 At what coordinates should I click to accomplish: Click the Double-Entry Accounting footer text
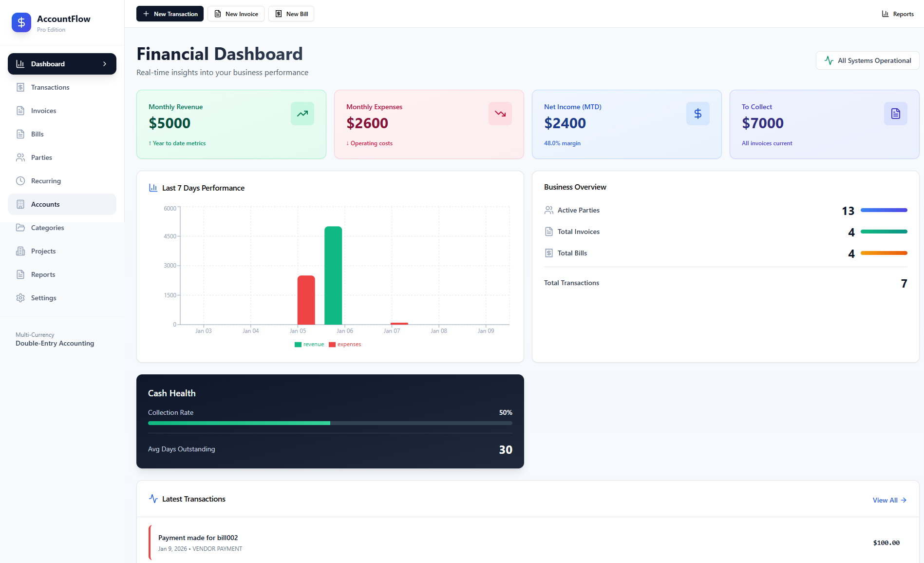click(x=55, y=343)
